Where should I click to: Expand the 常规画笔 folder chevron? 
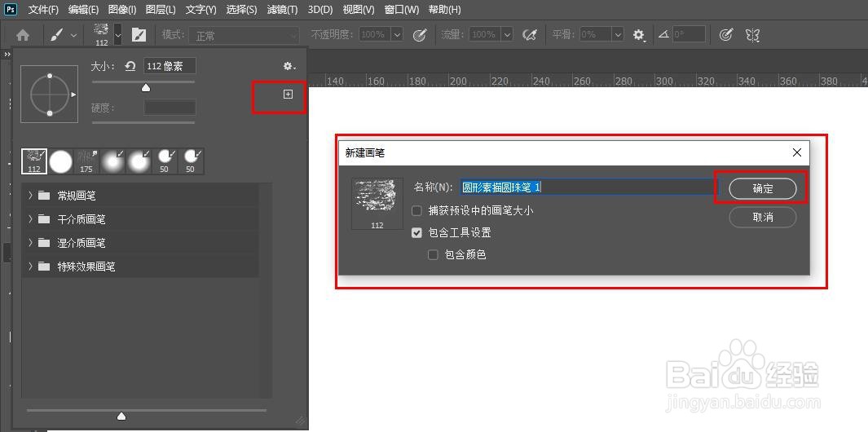pyautogui.click(x=30, y=196)
